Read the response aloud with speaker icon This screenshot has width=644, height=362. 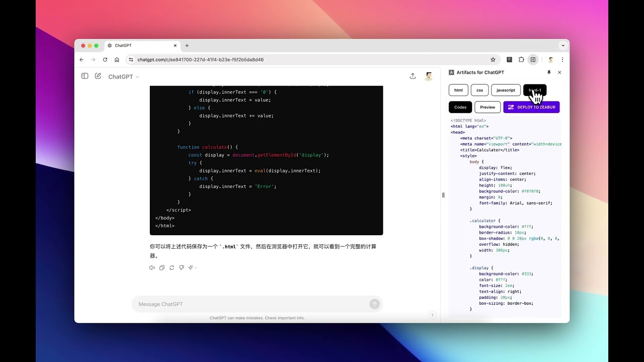coord(152,267)
